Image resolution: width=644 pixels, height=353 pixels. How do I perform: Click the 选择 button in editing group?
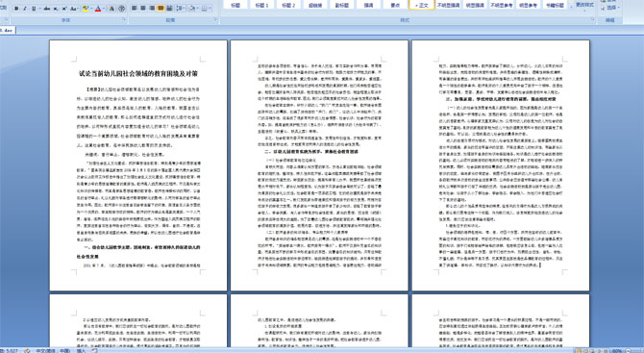tap(609, 8)
